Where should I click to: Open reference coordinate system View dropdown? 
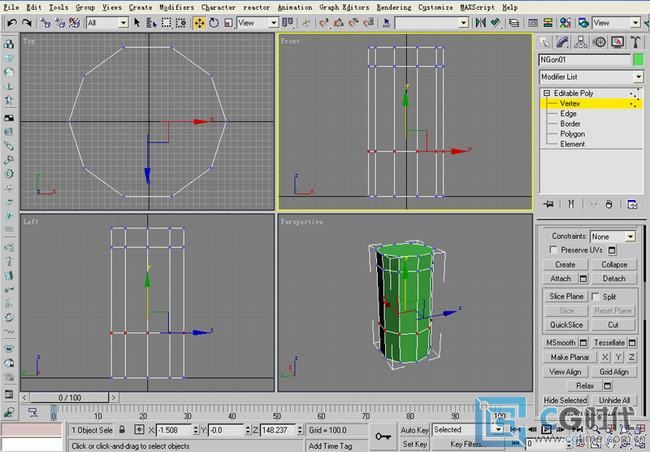pos(257,23)
